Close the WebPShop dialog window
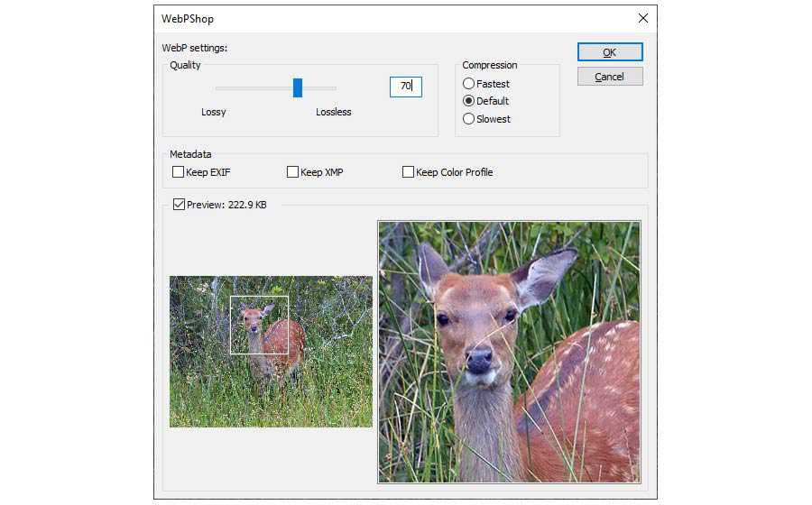Viewport: 812px width, 505px height. tap(643, 18)
